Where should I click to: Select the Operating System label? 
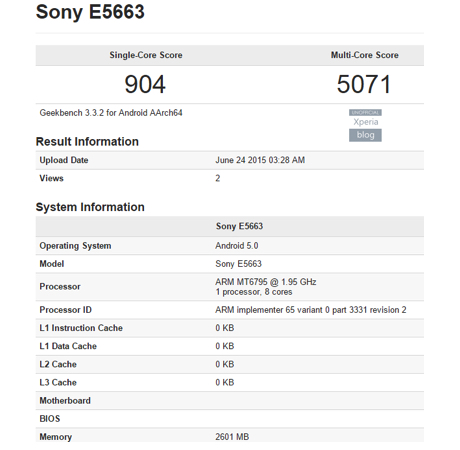click(x=75, y=246)
